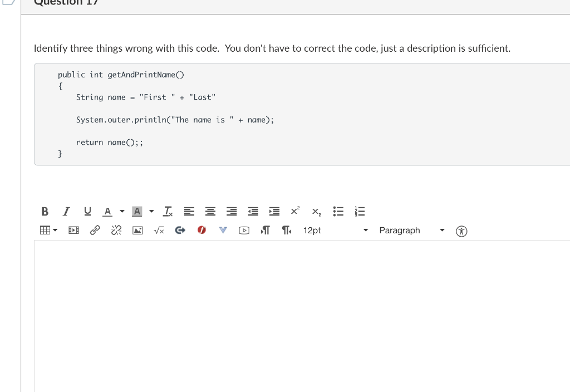Open the accessibility checker
This screenshot has height=392, width=570.
click(x=461, y=231)
